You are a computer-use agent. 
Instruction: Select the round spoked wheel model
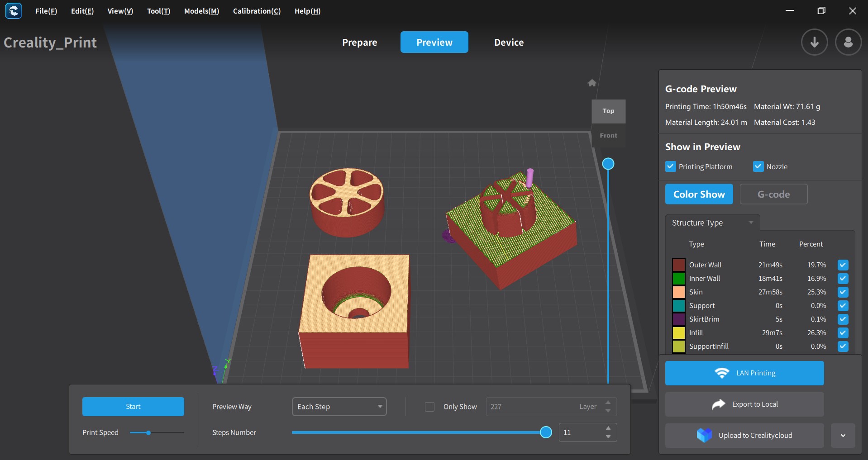[x=347, y=202]
